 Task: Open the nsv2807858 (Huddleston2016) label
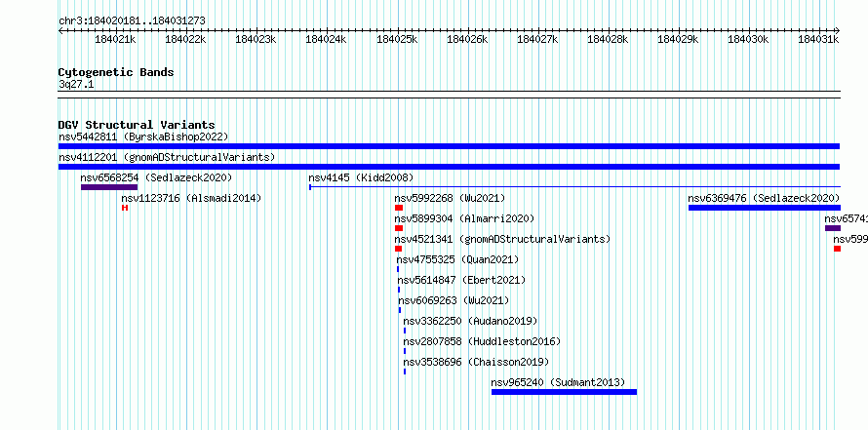tap(482, 341)
